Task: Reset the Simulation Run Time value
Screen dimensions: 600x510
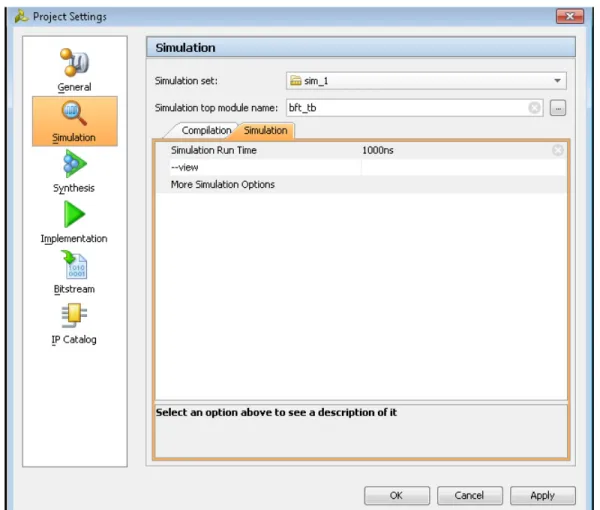Action: [x=558, y=150]
